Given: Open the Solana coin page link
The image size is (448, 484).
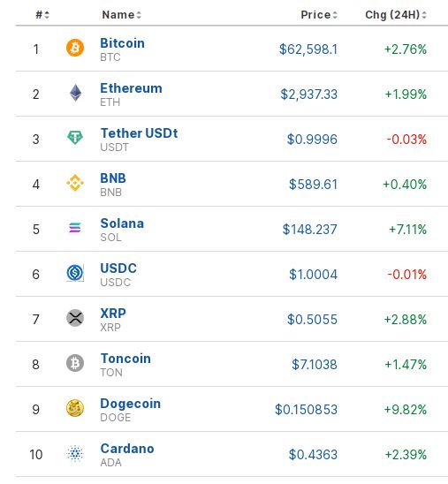Looking at the screenshot, I should point(122,223).
